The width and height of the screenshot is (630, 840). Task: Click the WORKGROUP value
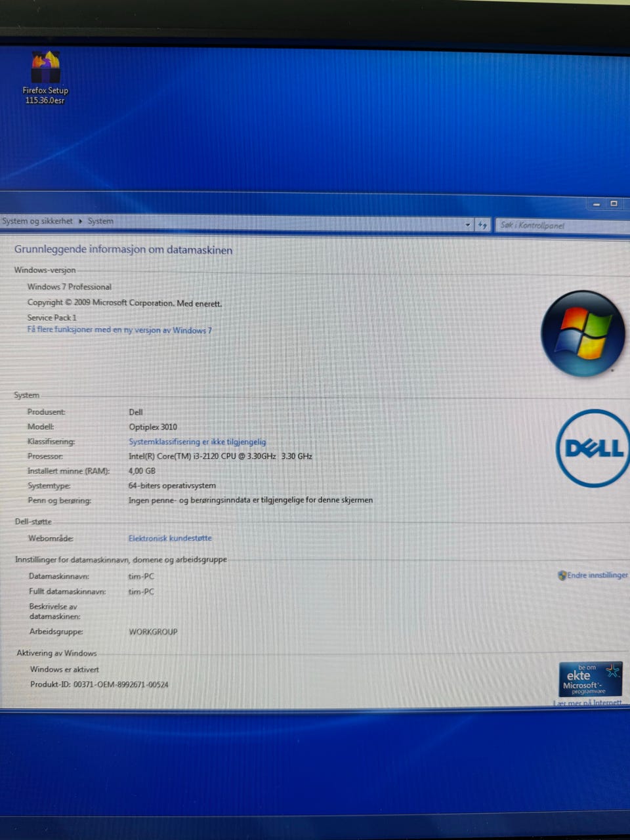153,632
